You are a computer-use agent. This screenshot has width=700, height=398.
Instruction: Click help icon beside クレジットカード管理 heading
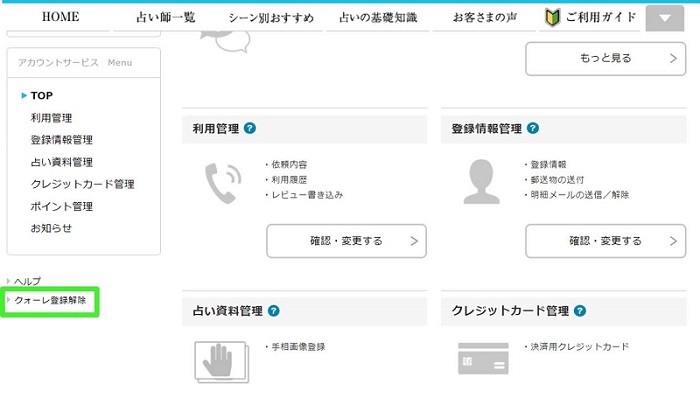tap(580, 311)
